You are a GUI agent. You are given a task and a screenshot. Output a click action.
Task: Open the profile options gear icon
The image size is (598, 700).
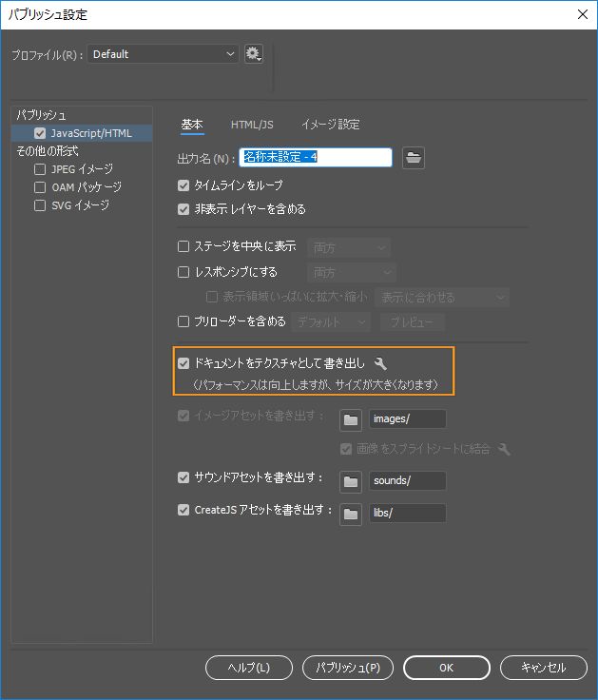coord(254,54)
